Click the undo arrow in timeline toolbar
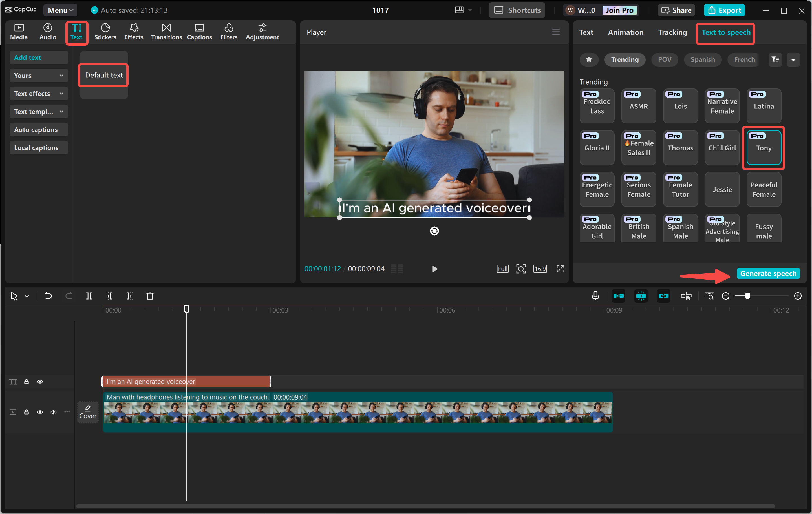 48,296
